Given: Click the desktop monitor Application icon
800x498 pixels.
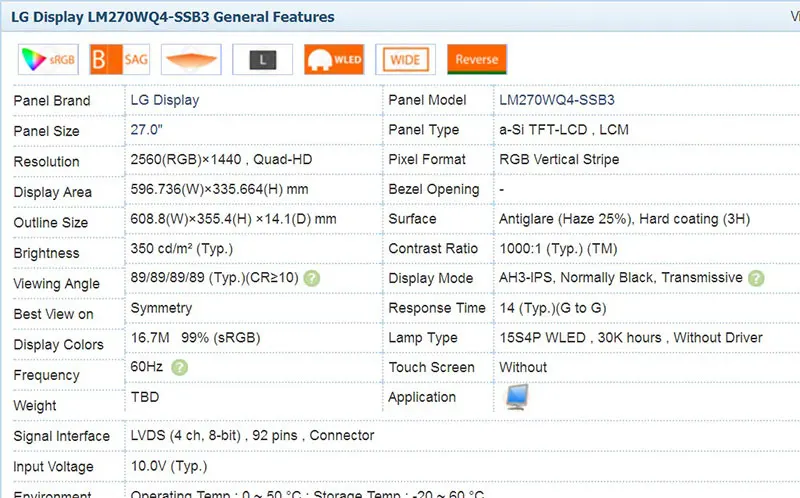Looking at the screenshot, I should coord(517,397).
